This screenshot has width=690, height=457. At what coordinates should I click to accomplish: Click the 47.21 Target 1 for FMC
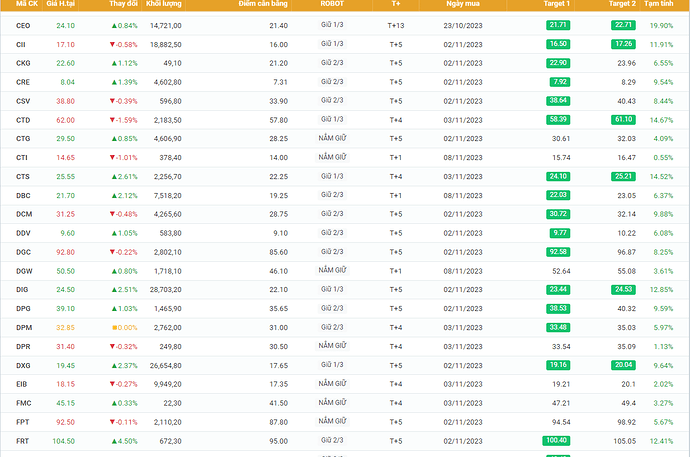(561, 403)
